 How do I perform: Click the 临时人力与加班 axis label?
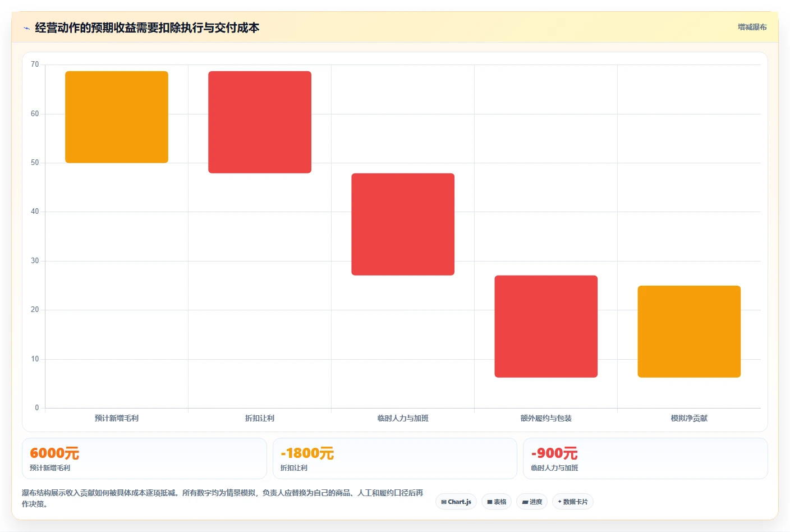[x=403, y=418]
